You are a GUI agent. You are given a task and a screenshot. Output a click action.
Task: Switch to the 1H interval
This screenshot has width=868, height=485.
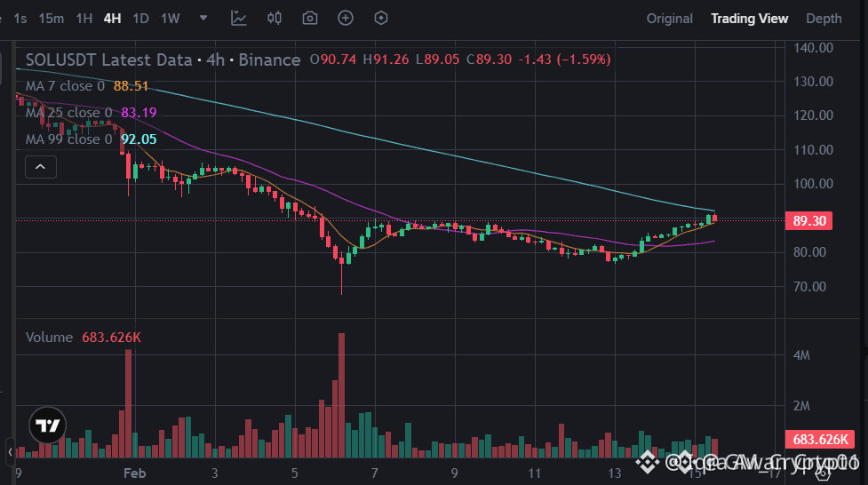click(x=84, y=19)
